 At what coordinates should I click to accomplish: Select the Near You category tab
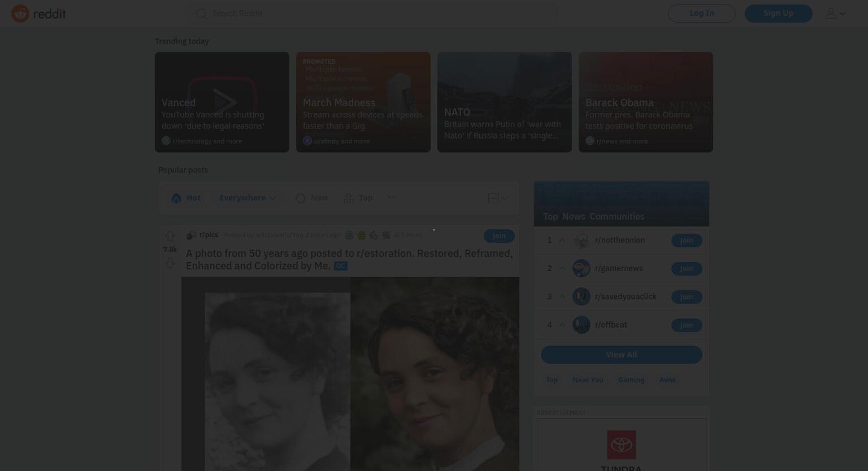[588, 380]
